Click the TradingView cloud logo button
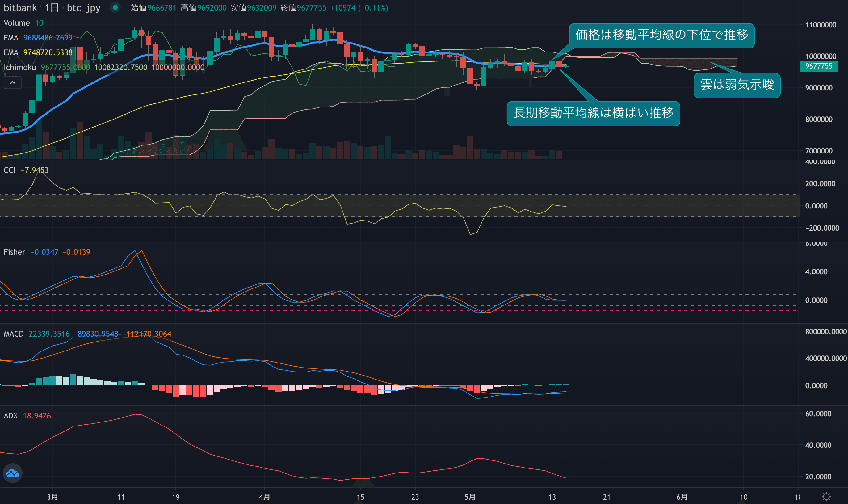This screenshot has width=848, height=504. (x=13, y=473)
